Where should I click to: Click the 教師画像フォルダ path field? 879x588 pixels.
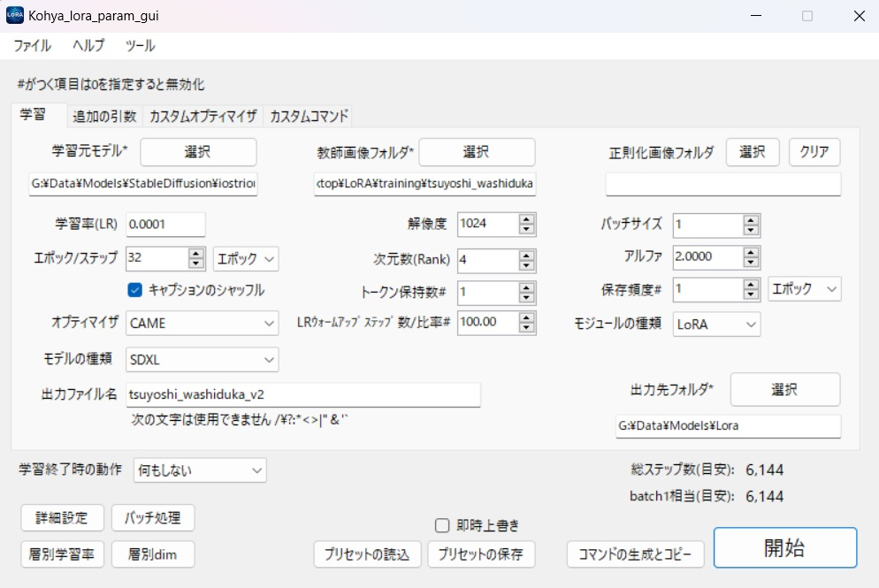coord(425,184)
